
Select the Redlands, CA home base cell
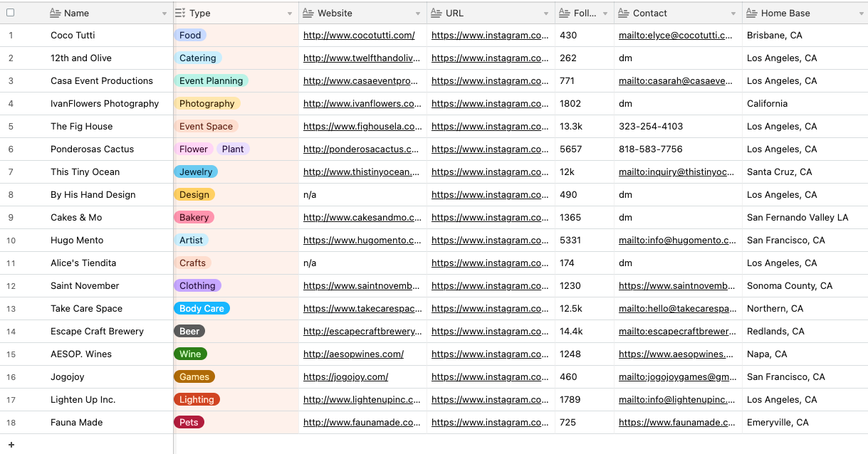[805, 331]
